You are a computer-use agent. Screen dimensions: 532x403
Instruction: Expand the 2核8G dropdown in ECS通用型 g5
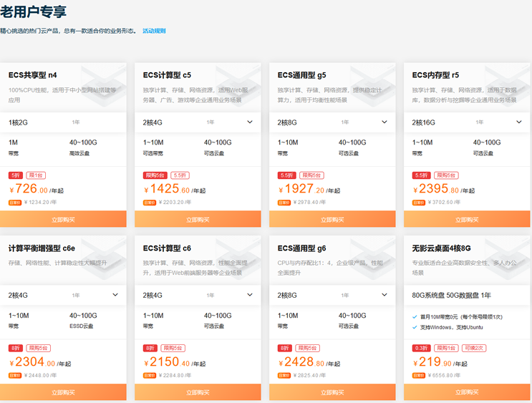[385, 122]
